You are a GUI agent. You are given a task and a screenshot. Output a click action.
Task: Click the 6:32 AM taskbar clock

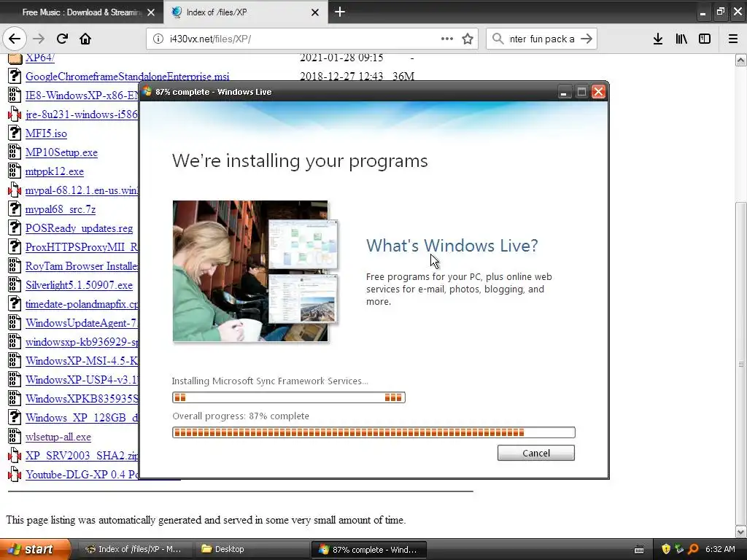tap(720, 549)
